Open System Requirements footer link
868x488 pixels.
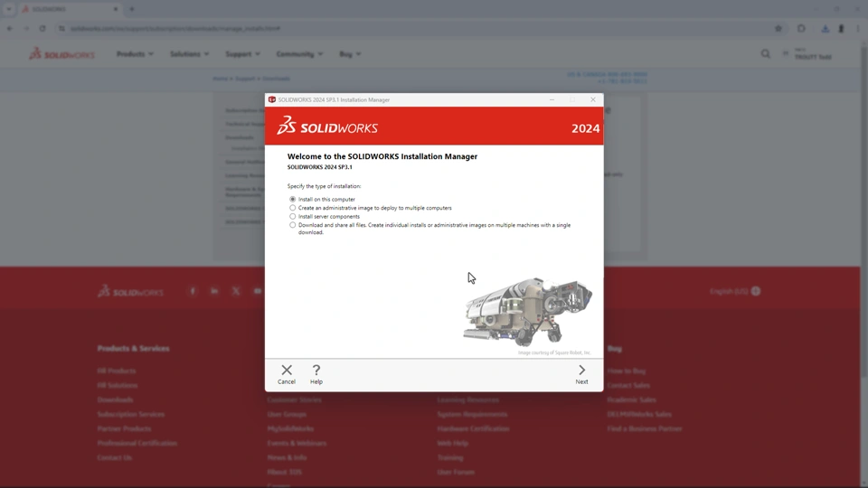pyautogui.click(x=472, y=415)
